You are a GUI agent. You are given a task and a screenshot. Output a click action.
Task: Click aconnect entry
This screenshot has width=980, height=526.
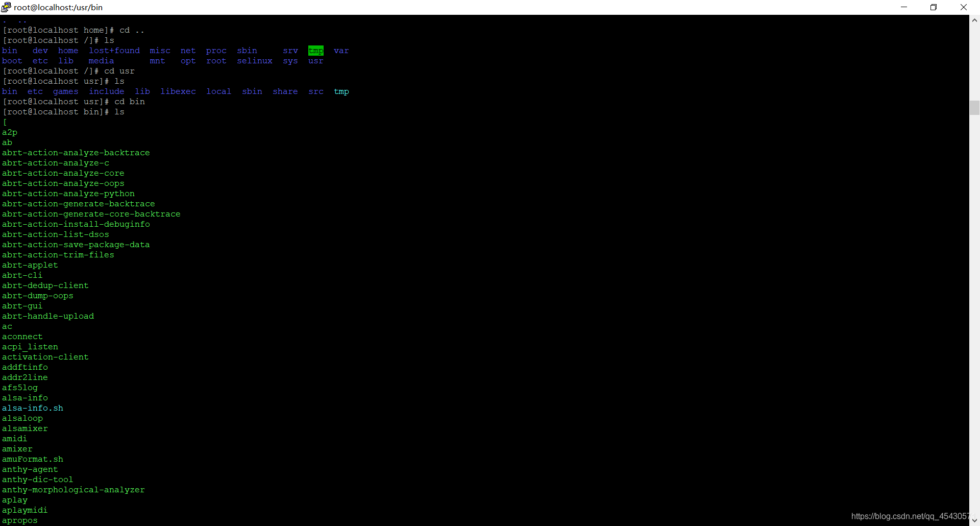coord(22,337)
